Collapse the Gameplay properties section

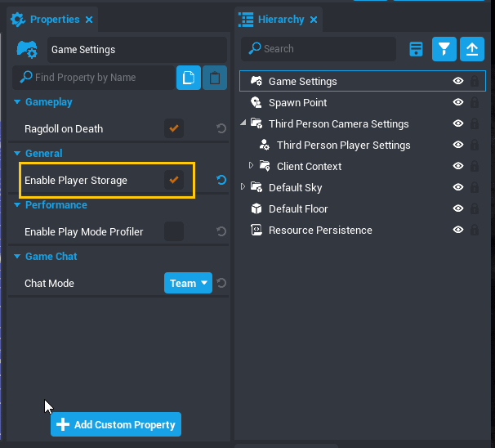click(17, 102)
